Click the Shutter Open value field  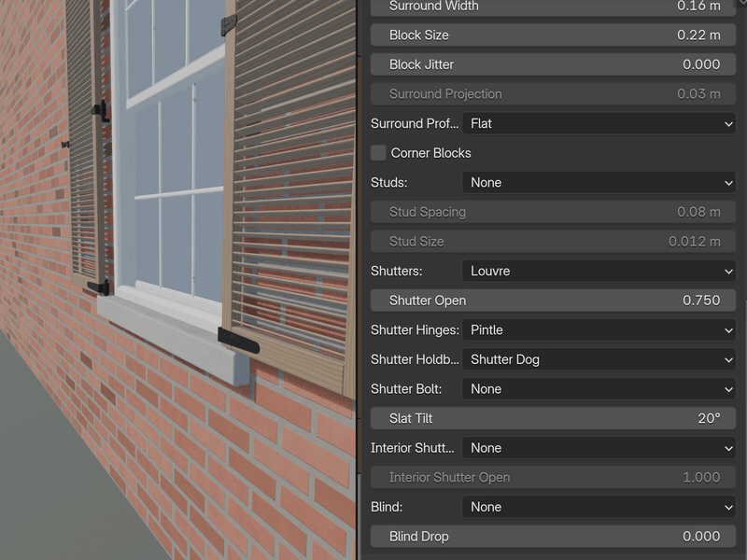(x=553, y=301)
